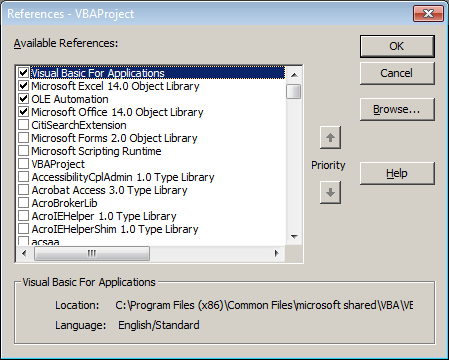
Task: Click the Location path text
Action: coord(264,305)
